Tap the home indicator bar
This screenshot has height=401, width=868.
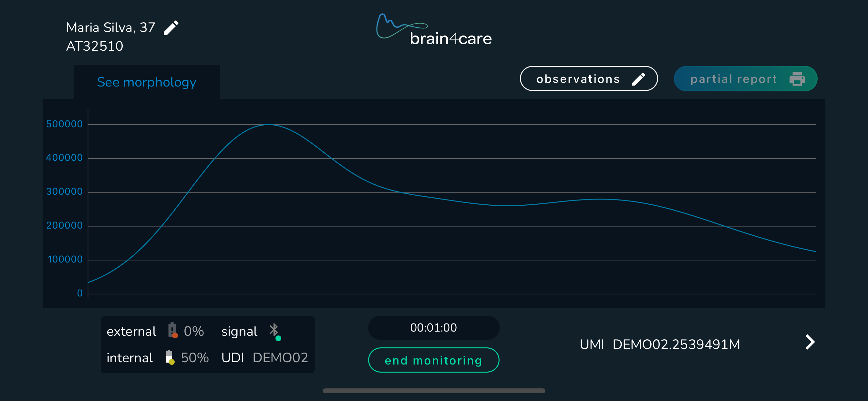tap(434, 391)
